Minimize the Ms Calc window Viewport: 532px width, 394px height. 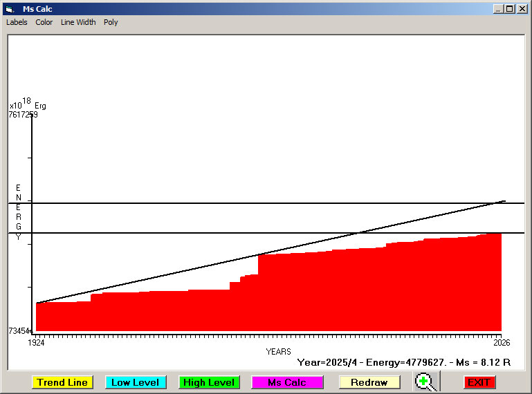point(498,9)
